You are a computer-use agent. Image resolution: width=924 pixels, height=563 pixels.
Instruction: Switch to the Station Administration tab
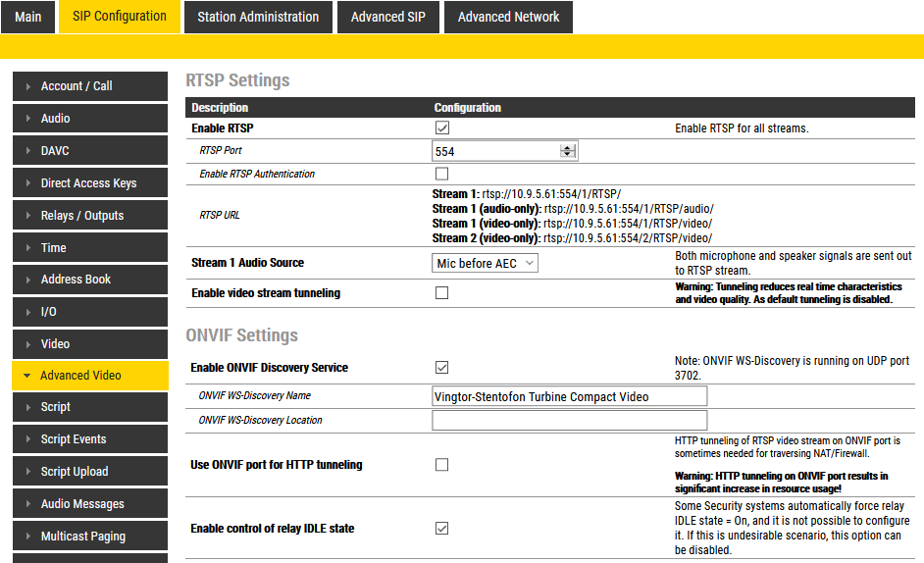coord(258,17)
